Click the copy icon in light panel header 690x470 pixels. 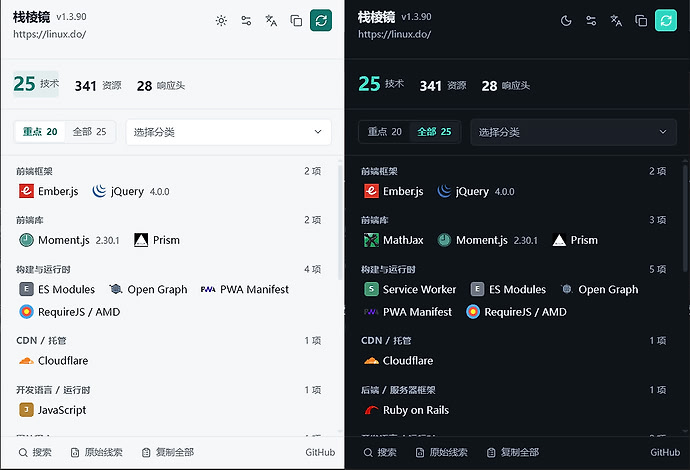pos(296,21)
